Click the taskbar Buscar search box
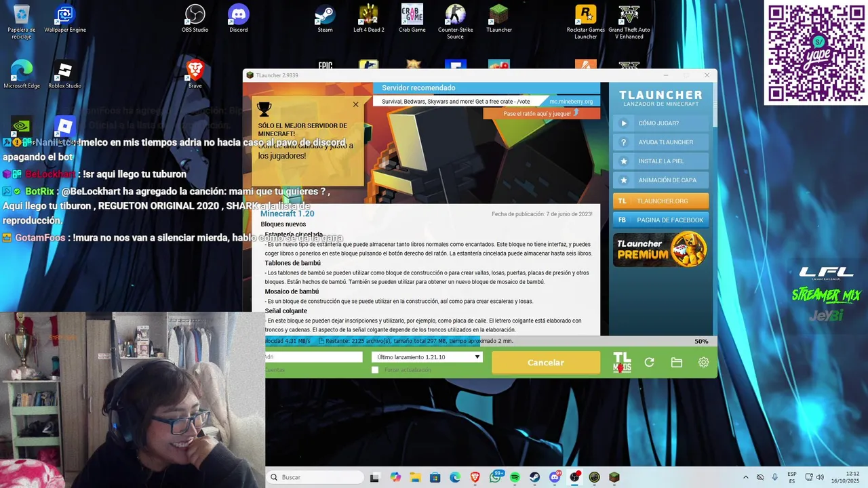868x488 pixels. tap(314, 477)
